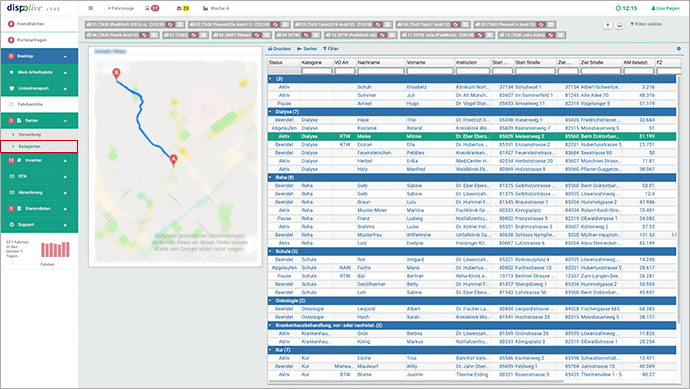Click the Serien button above the table
The width and height of the screenshot is (690, 389).
click(307, 49)
